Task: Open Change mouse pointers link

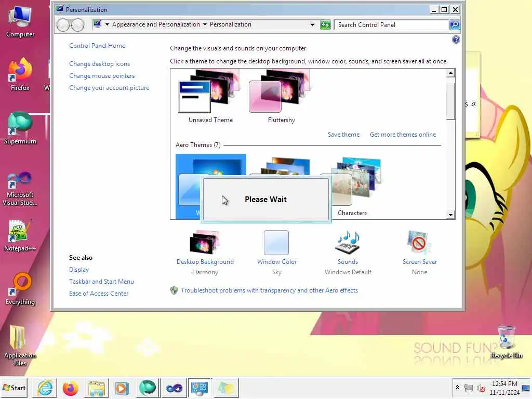Action: (102, 76)
